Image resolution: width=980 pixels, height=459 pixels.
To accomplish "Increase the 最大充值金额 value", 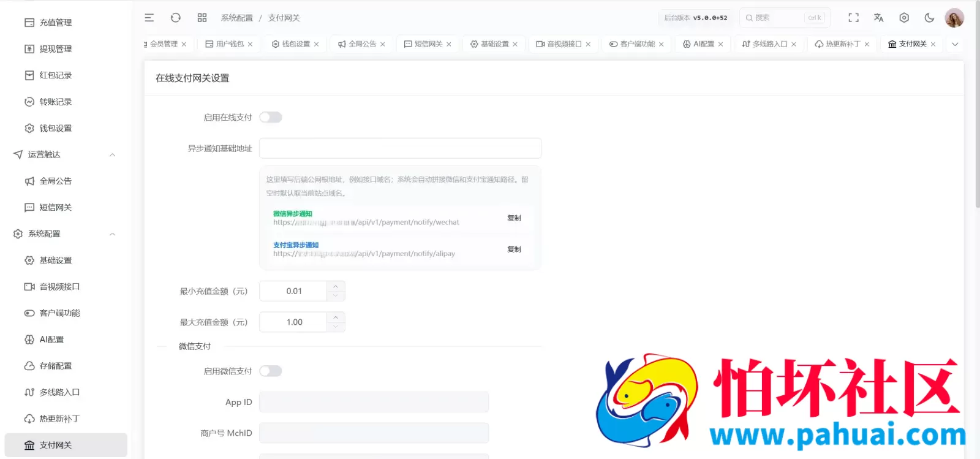I will (335, 317).
